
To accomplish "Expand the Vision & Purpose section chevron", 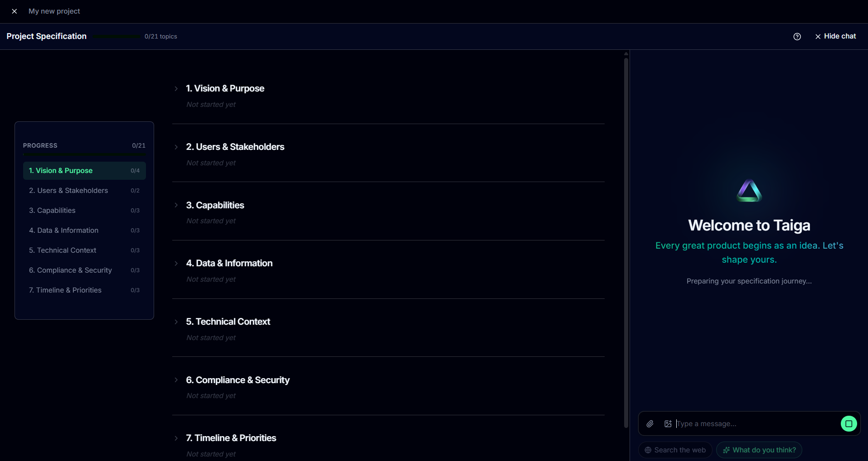I will tap(176, 89).
